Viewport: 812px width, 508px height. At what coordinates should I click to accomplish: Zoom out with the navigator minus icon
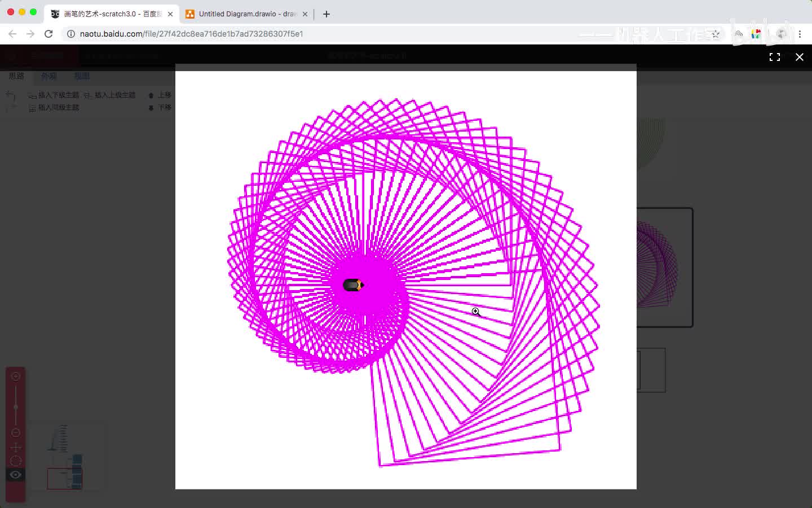pos(16,433)
